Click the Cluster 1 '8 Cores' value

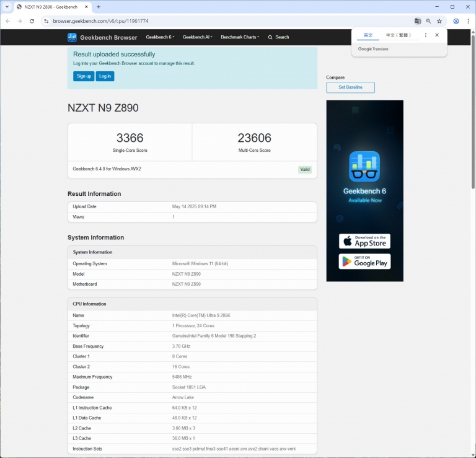tap(180, 356)
